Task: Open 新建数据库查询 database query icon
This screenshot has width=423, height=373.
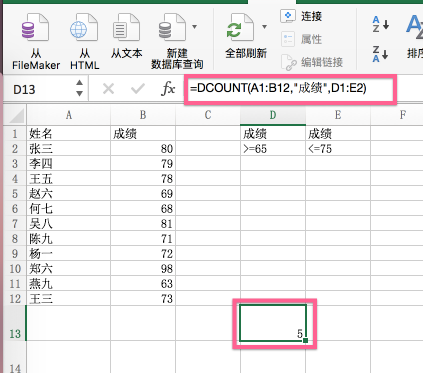Action: tap(172, 28)
